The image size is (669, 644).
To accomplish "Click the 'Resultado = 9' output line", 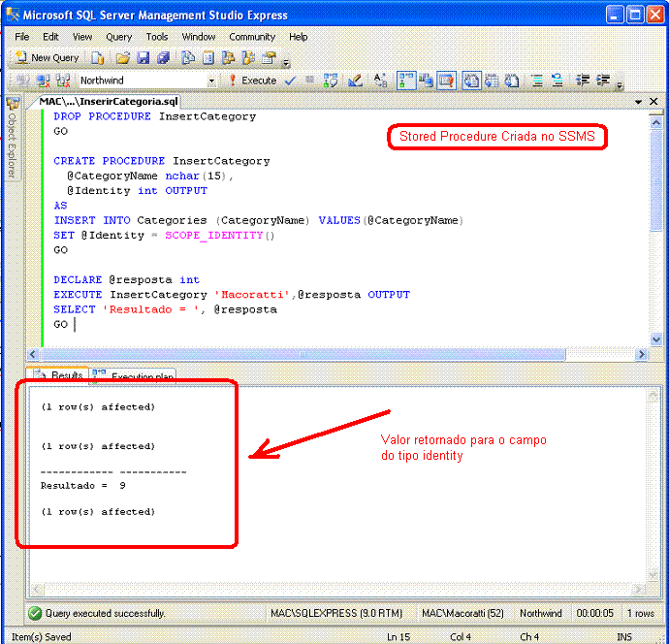I will click(82, 485).
